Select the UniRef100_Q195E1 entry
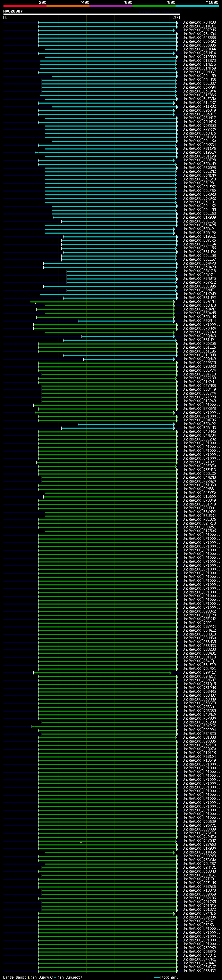222x980 pixels. coord(199,237)
